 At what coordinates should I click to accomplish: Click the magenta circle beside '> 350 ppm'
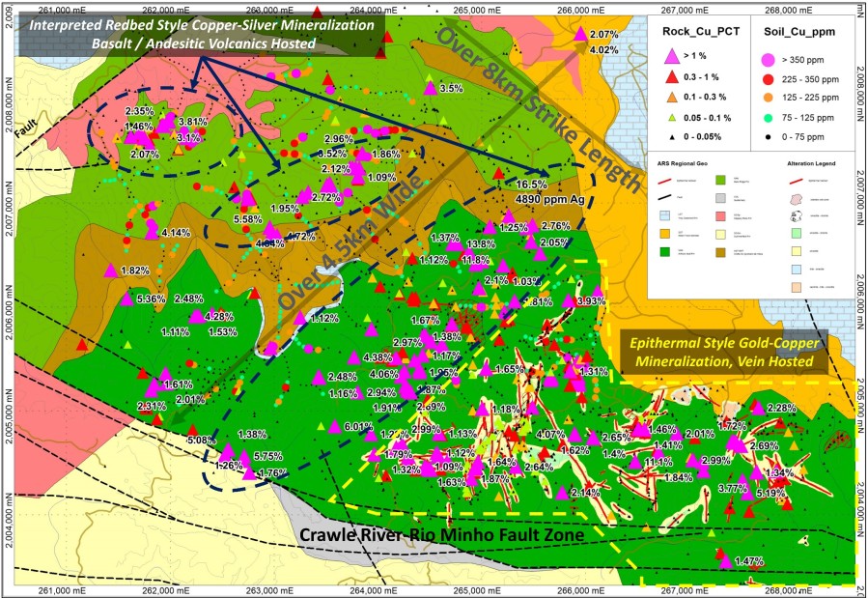click(768, 60)
